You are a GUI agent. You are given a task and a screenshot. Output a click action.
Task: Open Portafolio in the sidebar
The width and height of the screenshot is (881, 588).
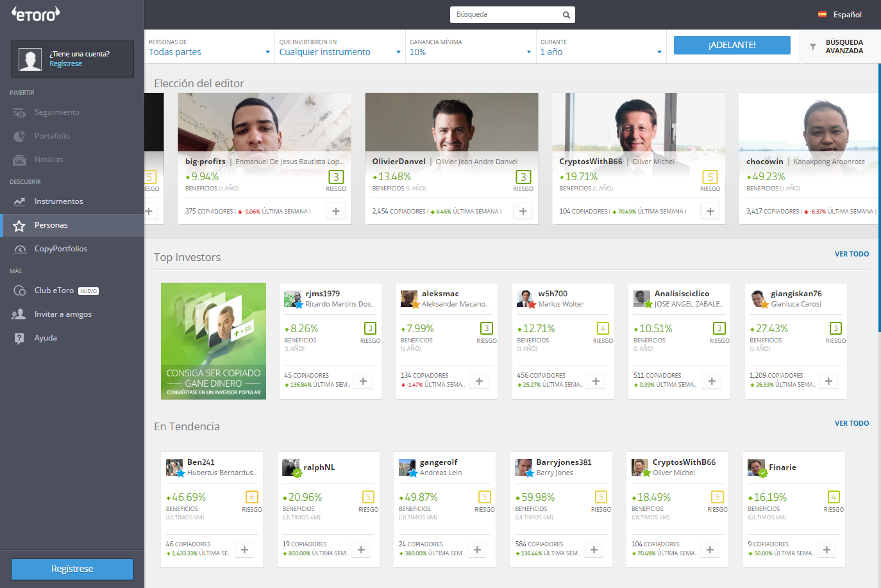72,136
